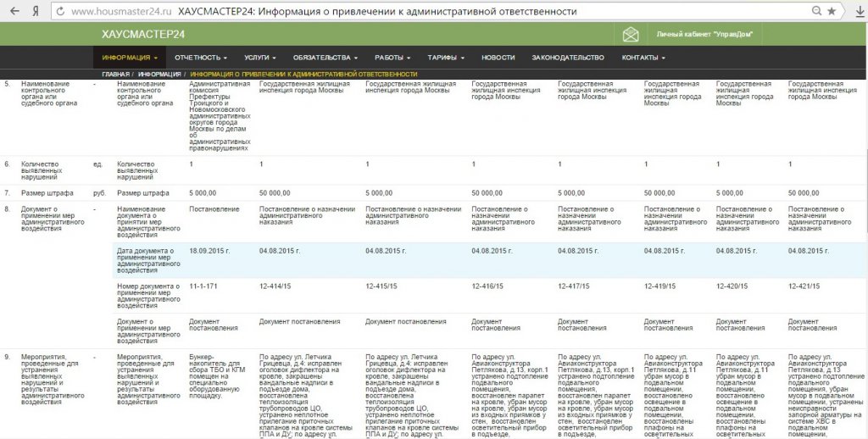Select document number 11-1-171

click(x=203, y=286)
